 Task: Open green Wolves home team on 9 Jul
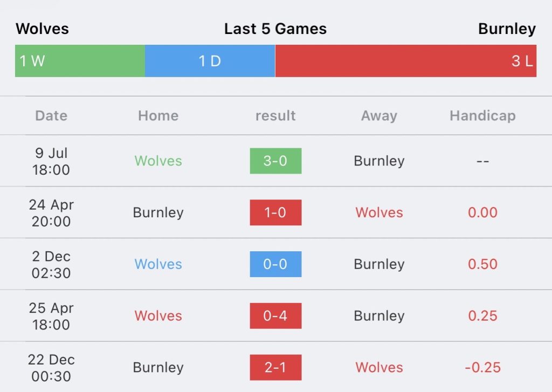[158, 161]
